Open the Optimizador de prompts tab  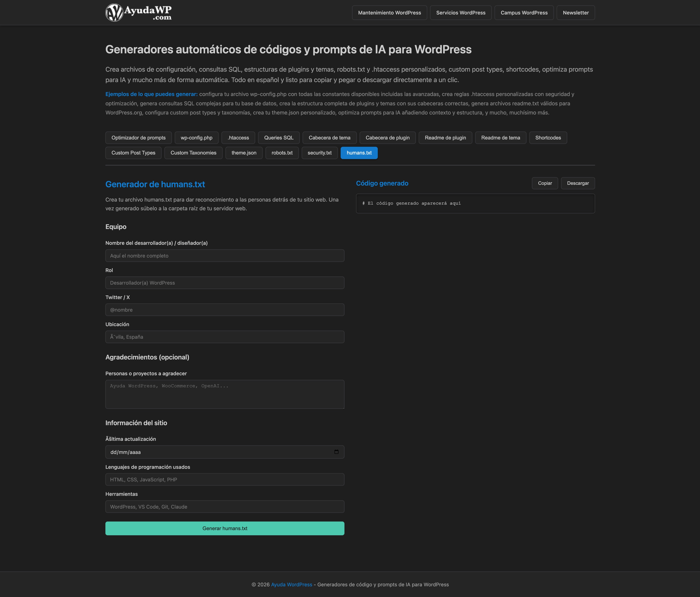click(x=139, y=137)
